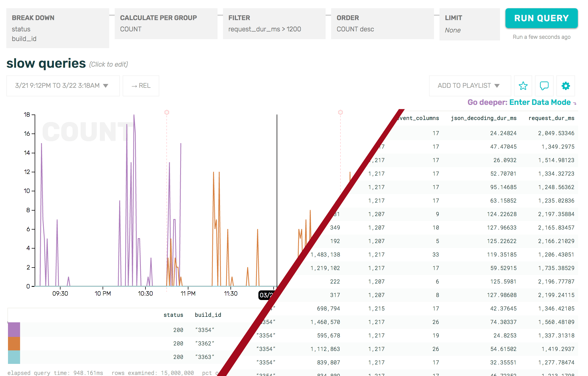Click the RUN QUERY button
Viewport: 588px width, 376px height.
[541, 18]
